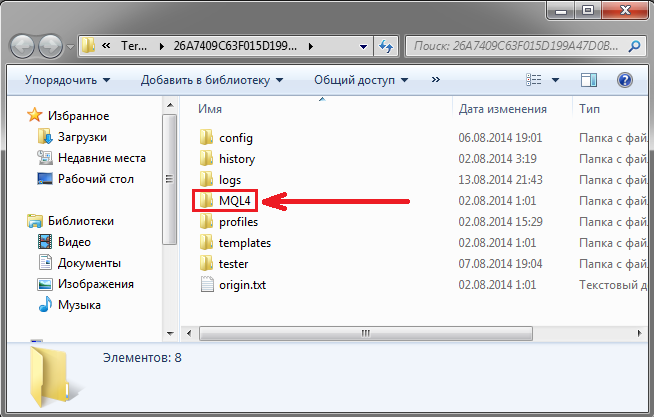
Task: Click the star icon next to Избранное
Action: pos(35,115)
